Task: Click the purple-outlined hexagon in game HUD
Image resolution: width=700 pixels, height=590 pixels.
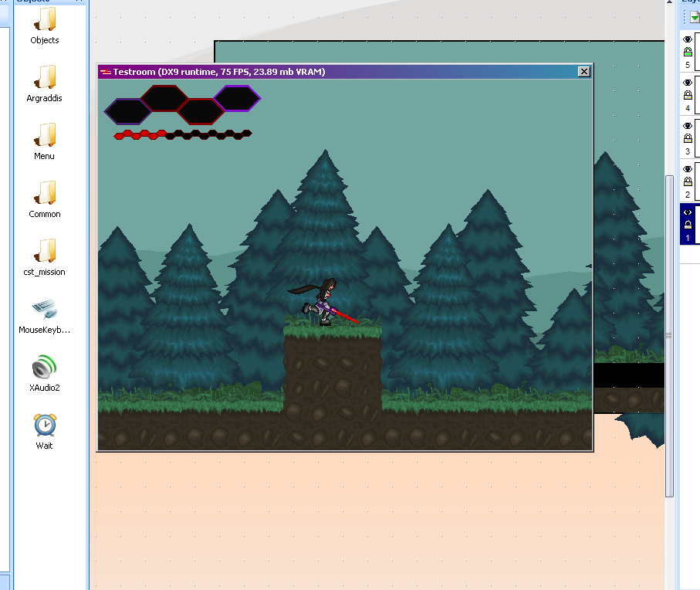Action: tap(237, 98)
